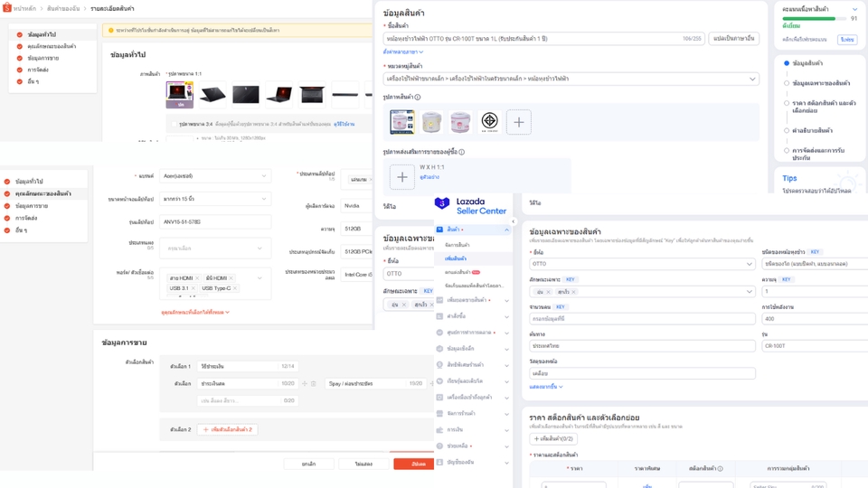Open เพิ่มสินค้า in Lazada submenu
Image resolution: width=868 pixels, height=488 pixels.
(x=455, y=258)
